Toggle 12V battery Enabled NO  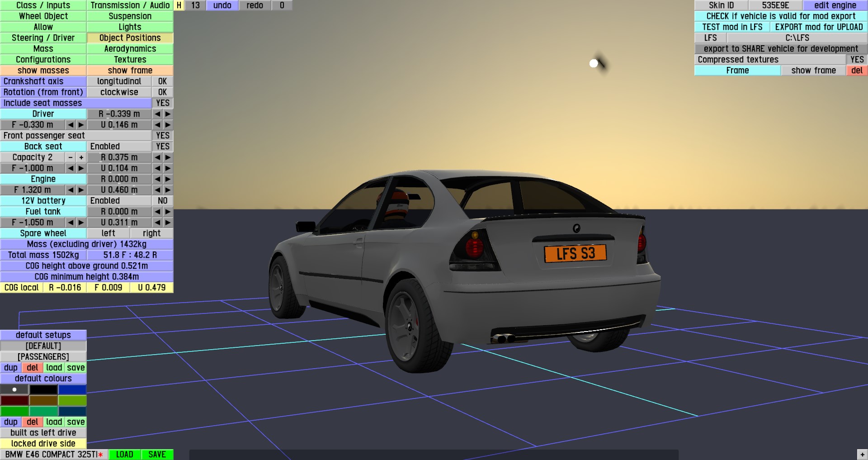(163, 201)
